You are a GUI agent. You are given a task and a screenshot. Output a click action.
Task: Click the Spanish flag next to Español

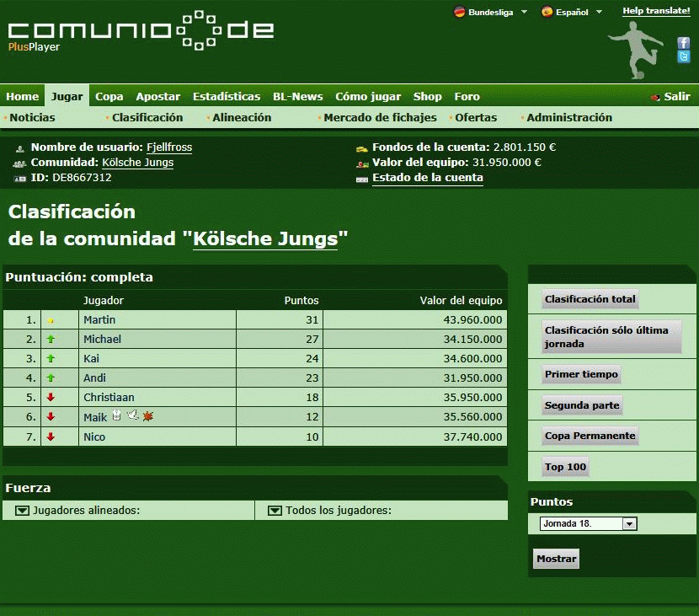547,12
